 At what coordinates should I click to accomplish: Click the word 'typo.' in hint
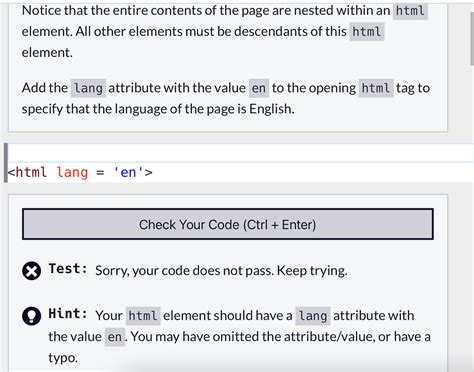[x=63, y=358]
